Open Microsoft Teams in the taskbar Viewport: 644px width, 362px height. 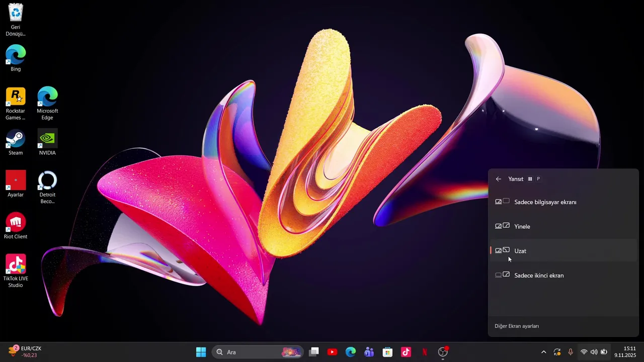pos(369,352)
